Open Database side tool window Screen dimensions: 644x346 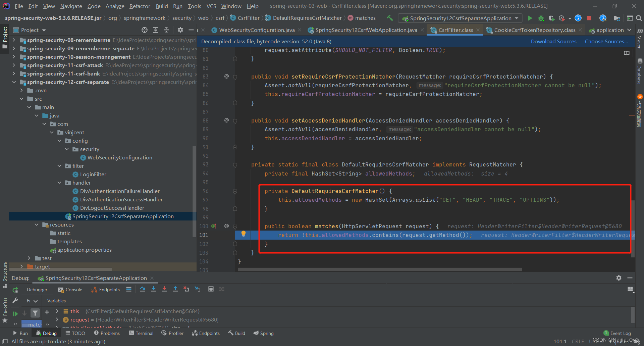click(x=640, y=72)
